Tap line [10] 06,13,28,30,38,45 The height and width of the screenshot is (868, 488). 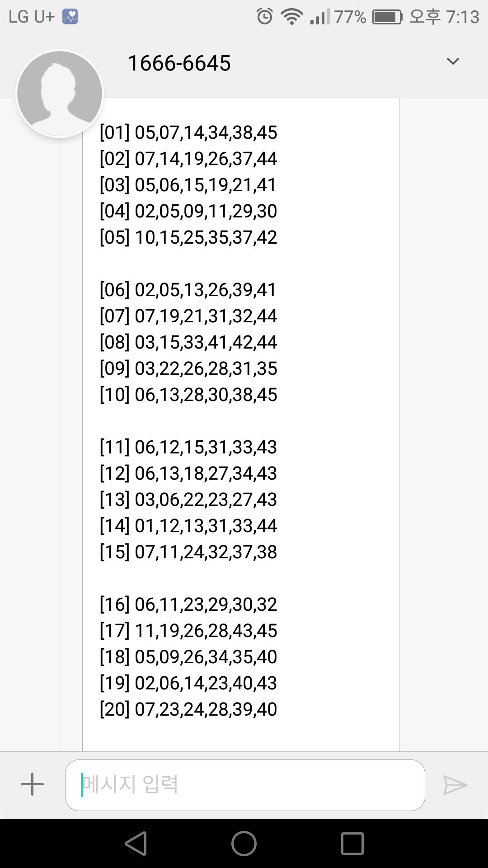188,395
